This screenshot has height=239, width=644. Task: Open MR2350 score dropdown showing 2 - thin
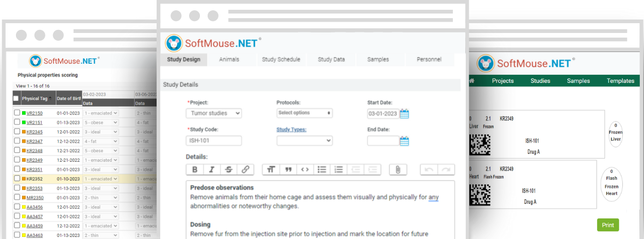click(100, 197)
